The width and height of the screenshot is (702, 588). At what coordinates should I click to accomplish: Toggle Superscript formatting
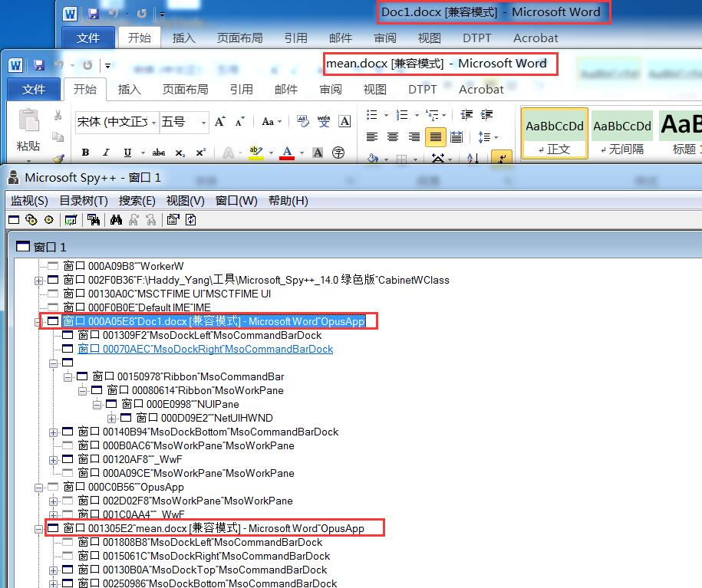pos(201,153)
